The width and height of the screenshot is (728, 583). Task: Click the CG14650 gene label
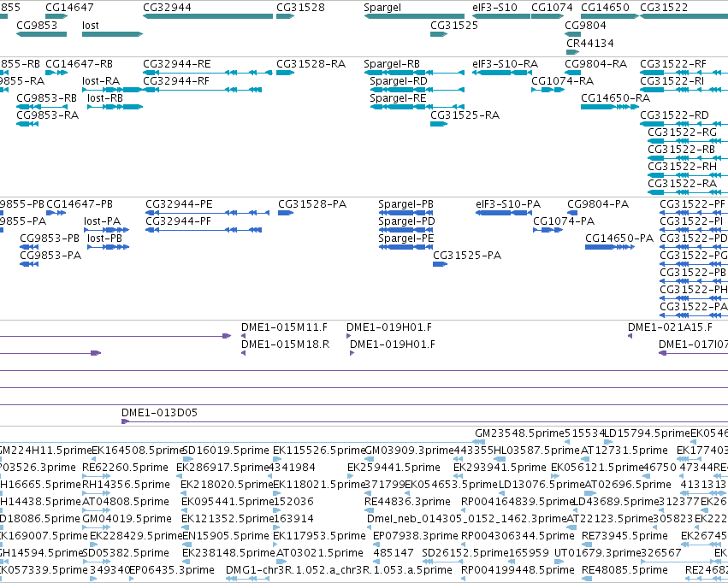pyautogui.click(x=605, y=8)
